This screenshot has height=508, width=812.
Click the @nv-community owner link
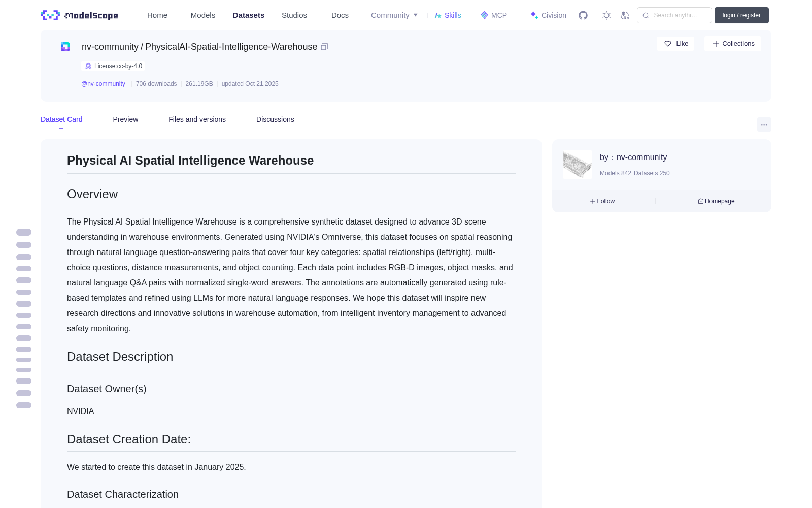(x=103, y=84)
